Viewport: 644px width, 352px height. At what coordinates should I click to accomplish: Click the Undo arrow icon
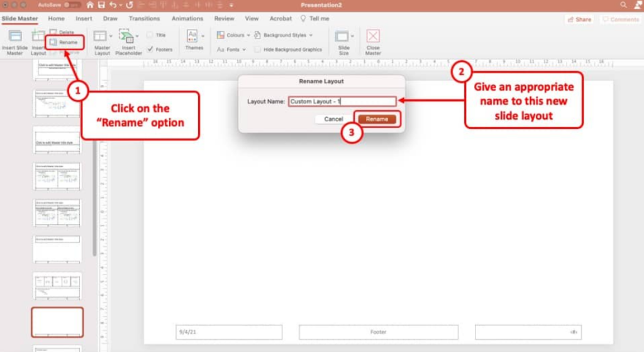(x=113, y=5)
